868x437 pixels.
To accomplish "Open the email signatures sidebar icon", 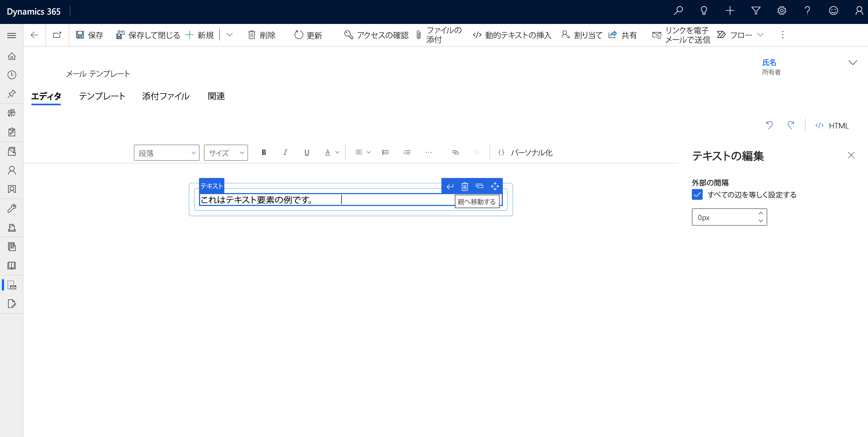I will tap(12, 304).
